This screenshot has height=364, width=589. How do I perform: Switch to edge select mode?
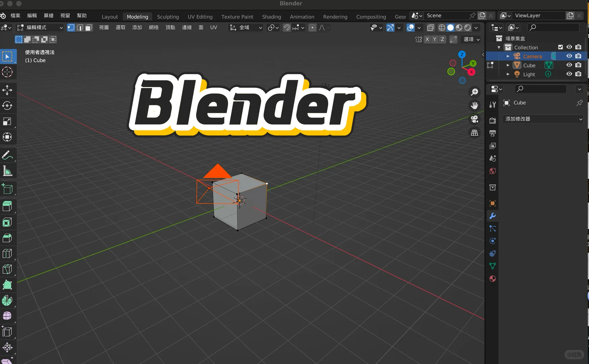coord(80,28)
